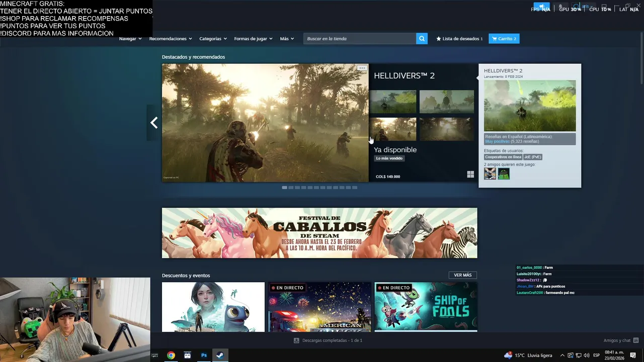The height and width of the screenshot is (362, 644).
Task: Click Destacados y recomendados heading
Action: click(x=193, y=57)
